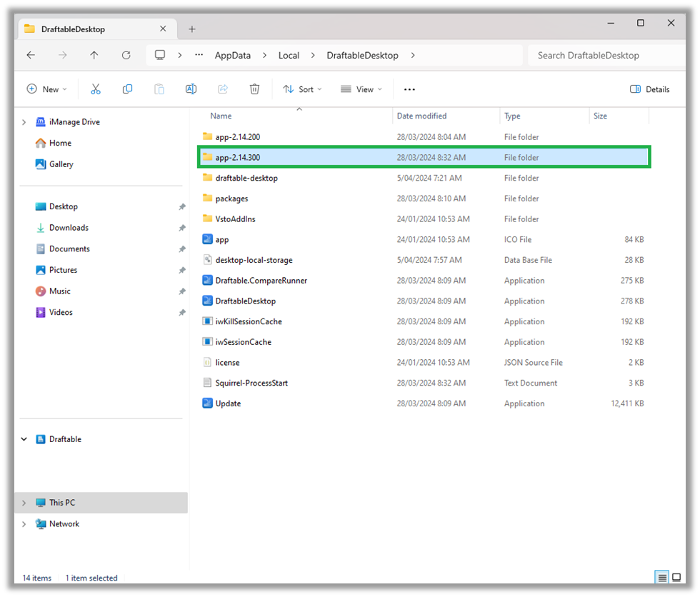Select the draftable-desktop folder
700x597 pixels.
tap(423, 178)
